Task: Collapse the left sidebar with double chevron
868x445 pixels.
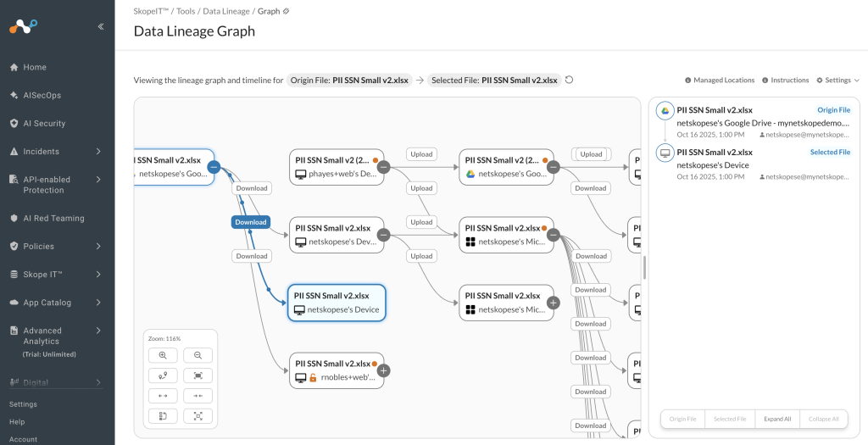Action: [x=101, y=26]
